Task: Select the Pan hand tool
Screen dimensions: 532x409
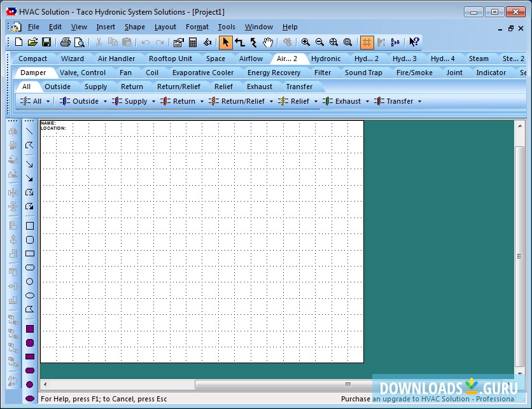Action: point(268,43)
